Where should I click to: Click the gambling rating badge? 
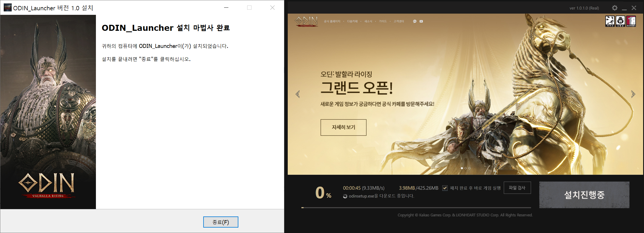(x=620, y=21)
